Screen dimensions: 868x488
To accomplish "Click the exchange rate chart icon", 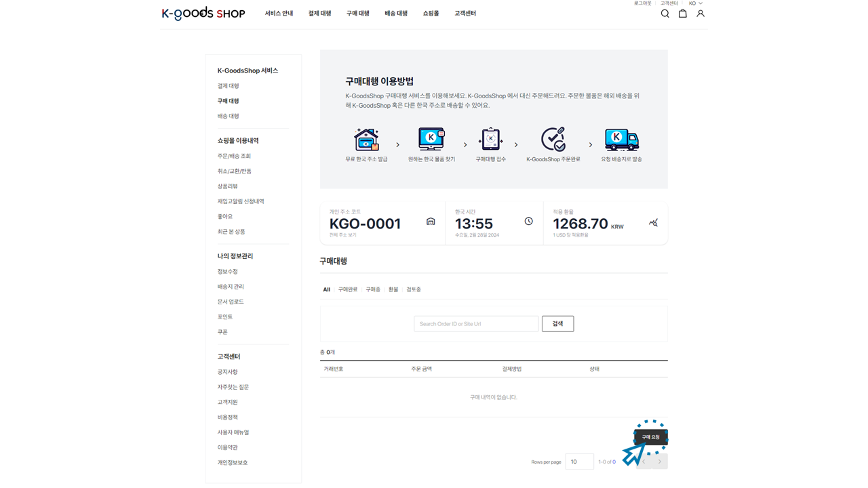I will (653, 222).
